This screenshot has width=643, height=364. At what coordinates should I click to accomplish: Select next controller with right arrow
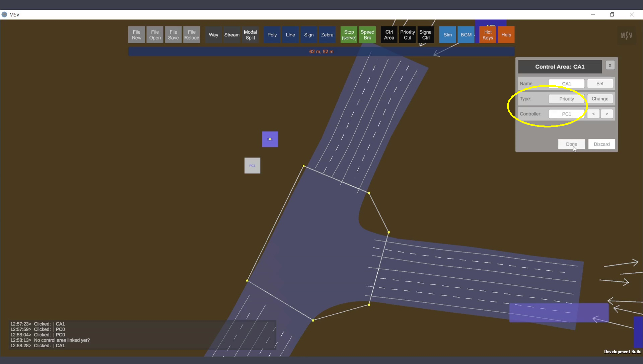[606, 114]
